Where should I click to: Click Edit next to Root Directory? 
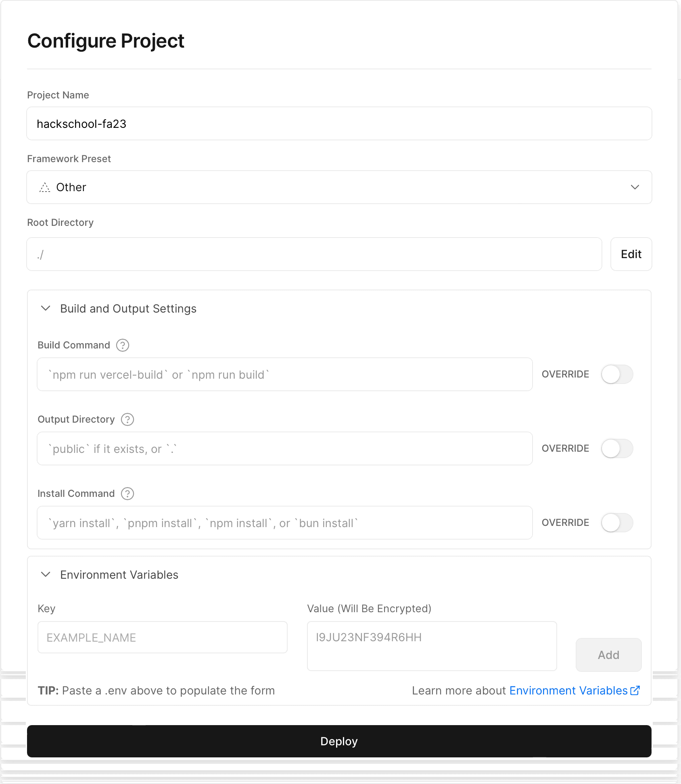pyautogui.click(x=631, y=254)
